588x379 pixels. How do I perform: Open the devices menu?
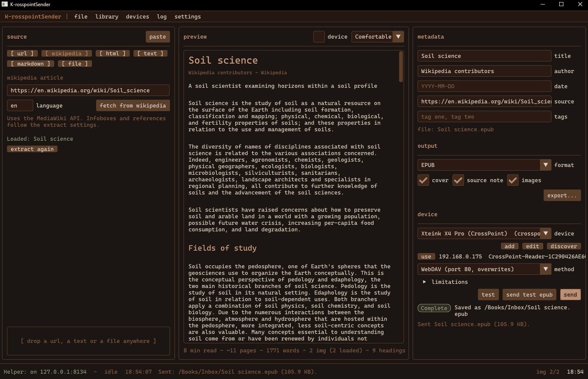tap(138, 16)
